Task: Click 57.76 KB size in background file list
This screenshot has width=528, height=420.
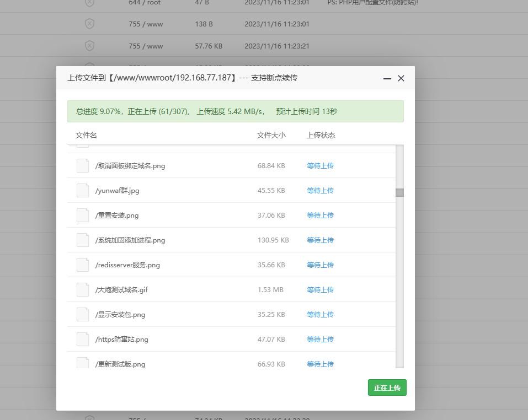Action: 209,46
